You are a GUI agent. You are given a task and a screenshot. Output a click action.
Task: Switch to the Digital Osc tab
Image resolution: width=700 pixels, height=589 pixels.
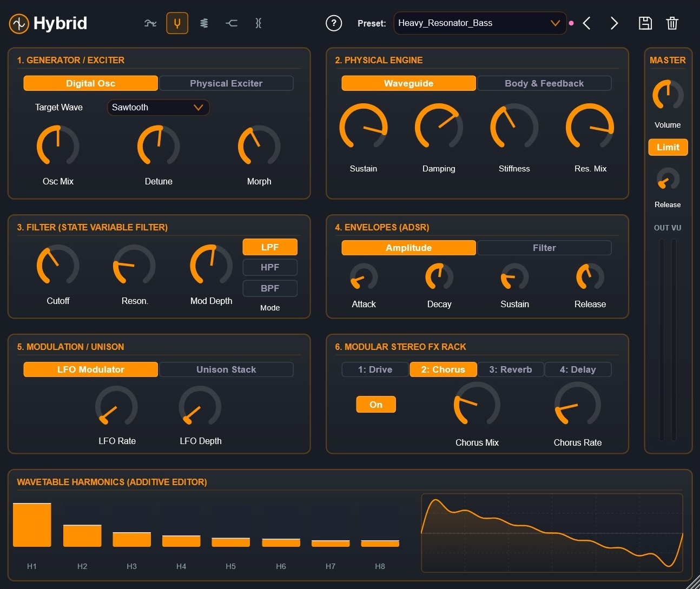coord(90,83)
